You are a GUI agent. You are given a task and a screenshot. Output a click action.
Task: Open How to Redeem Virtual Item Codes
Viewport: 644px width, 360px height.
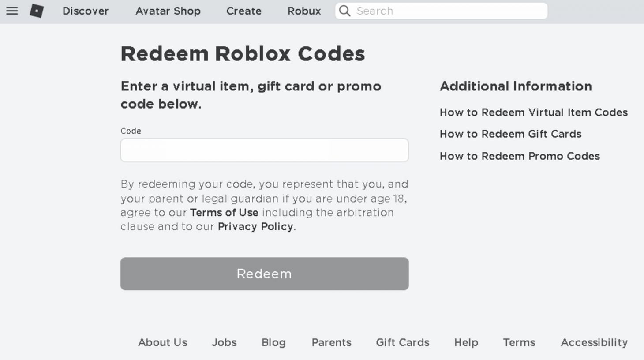[533, 112]
